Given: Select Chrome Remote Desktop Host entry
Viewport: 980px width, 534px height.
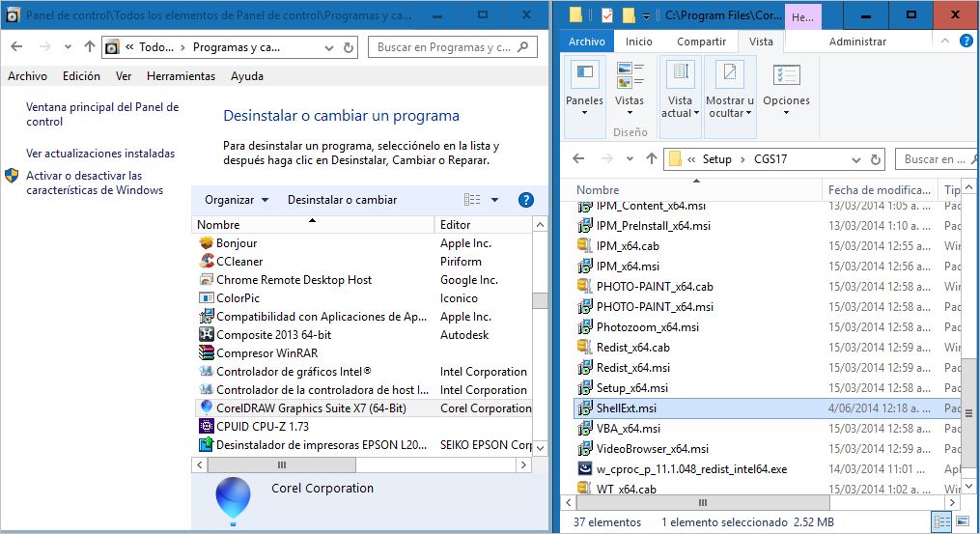Looking at the screenshot, I should 362,280.
